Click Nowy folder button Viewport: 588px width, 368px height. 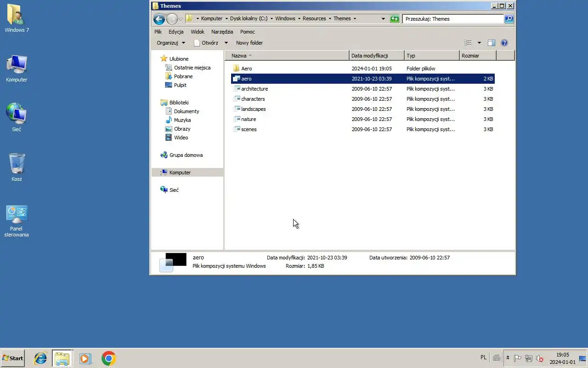coord(249,43)
